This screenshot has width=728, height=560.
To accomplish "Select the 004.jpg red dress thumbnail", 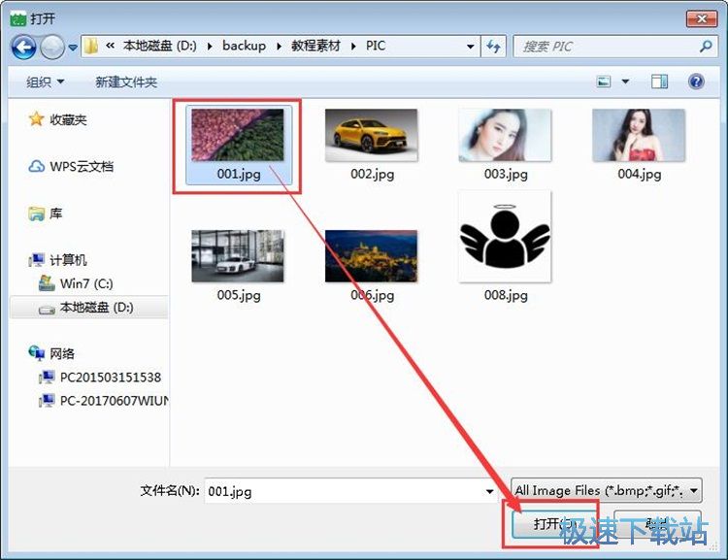I will (x=639, y=135).
